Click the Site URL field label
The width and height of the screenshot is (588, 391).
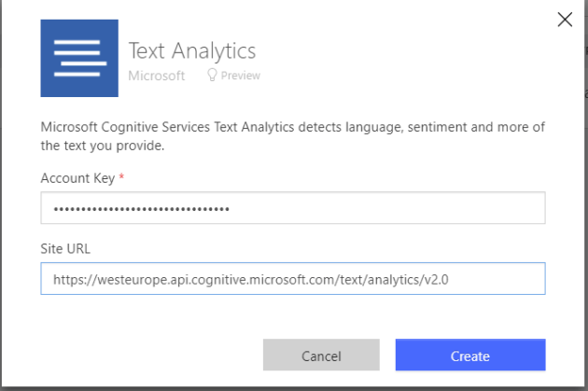tap(65, 247)
